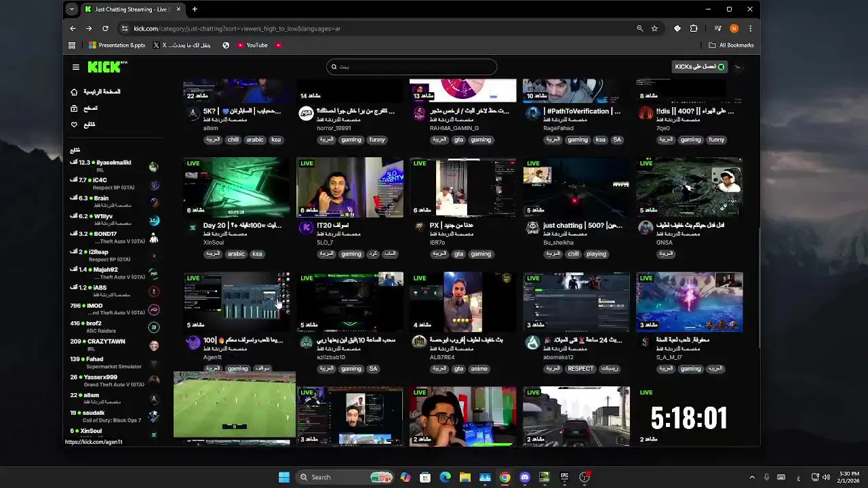
Task: Click the SA tag under RageFahad
Action: click(616, 140)
